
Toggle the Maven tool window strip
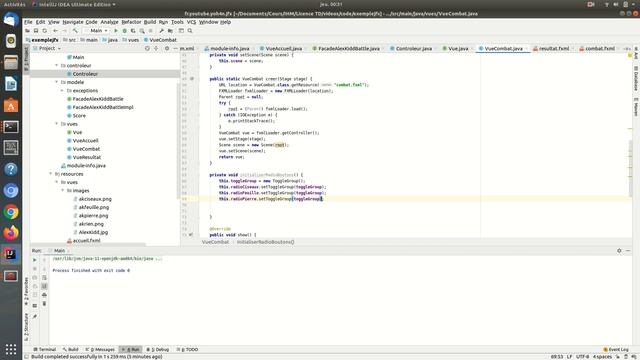636,107
